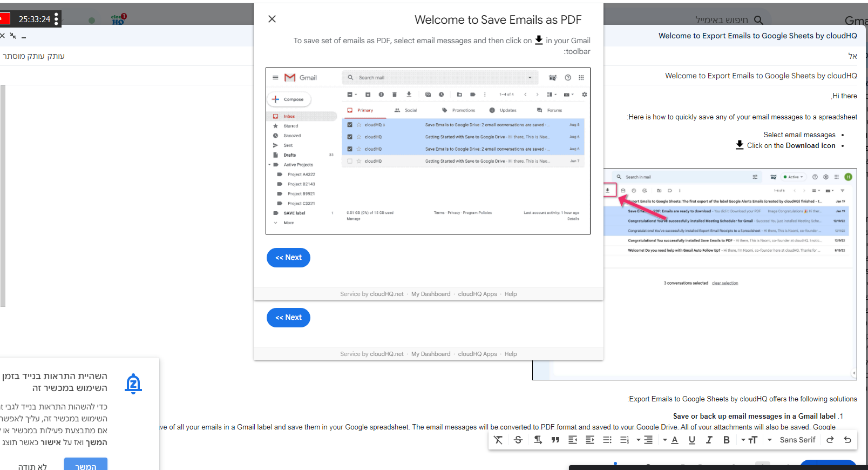
Task: Exit full screen in the compose window
Action: coord(13,36)
